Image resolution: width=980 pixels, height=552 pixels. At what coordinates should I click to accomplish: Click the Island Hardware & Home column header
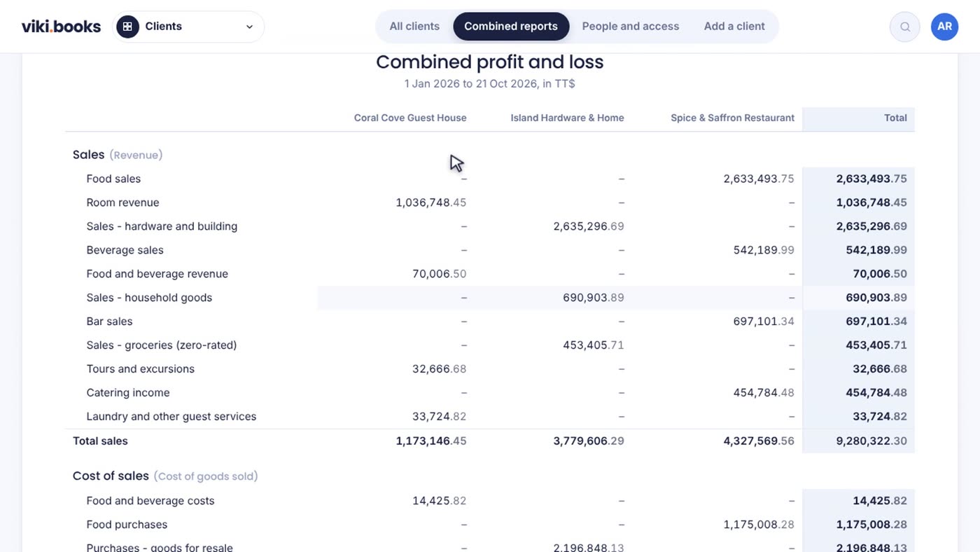pos(567,118)
